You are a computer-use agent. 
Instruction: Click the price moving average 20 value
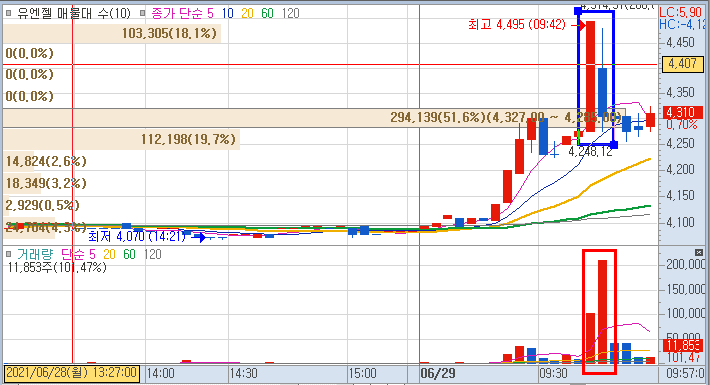247,13
